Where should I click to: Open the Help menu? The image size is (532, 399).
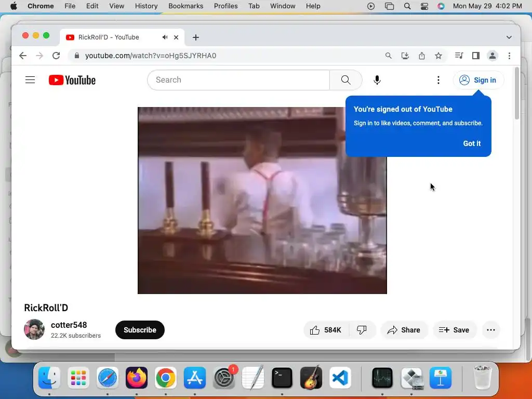tap(313, 6)
